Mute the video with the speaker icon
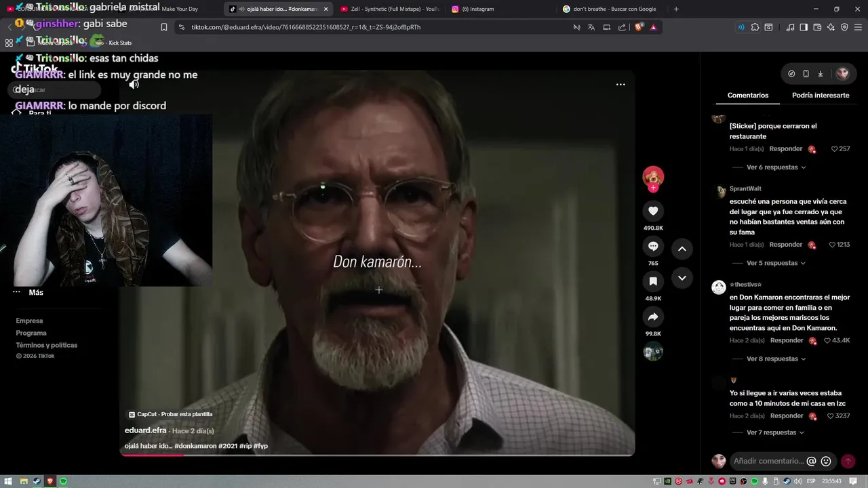The image size is (868, 488). coord(134,85)
